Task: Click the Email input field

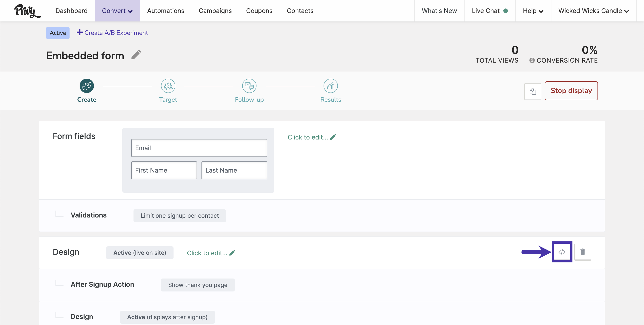Action: tap(199, 148)
